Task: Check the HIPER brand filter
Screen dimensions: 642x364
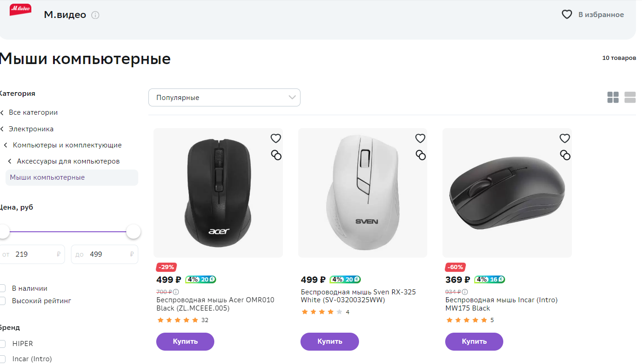Action: (2, 344)
